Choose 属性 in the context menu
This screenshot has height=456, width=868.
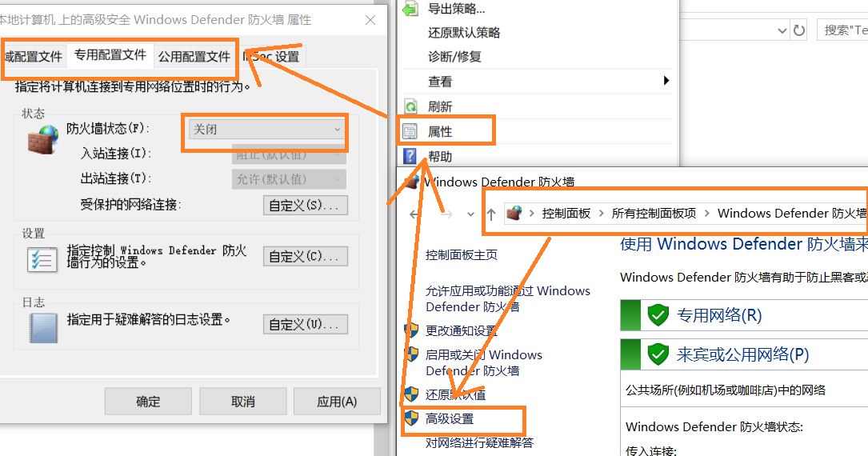[x=440, y=132]
